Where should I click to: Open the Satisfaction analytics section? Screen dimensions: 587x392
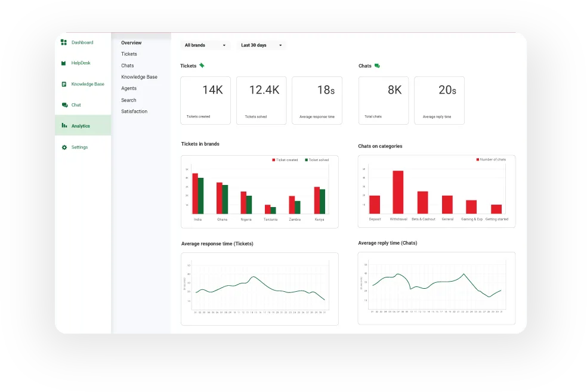134,112
